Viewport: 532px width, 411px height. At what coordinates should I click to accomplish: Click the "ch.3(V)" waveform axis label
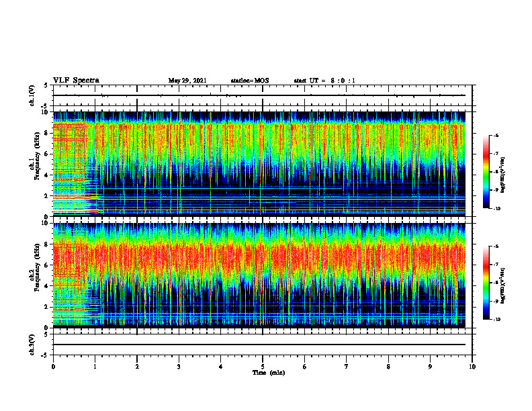click(x=32, y=345)
